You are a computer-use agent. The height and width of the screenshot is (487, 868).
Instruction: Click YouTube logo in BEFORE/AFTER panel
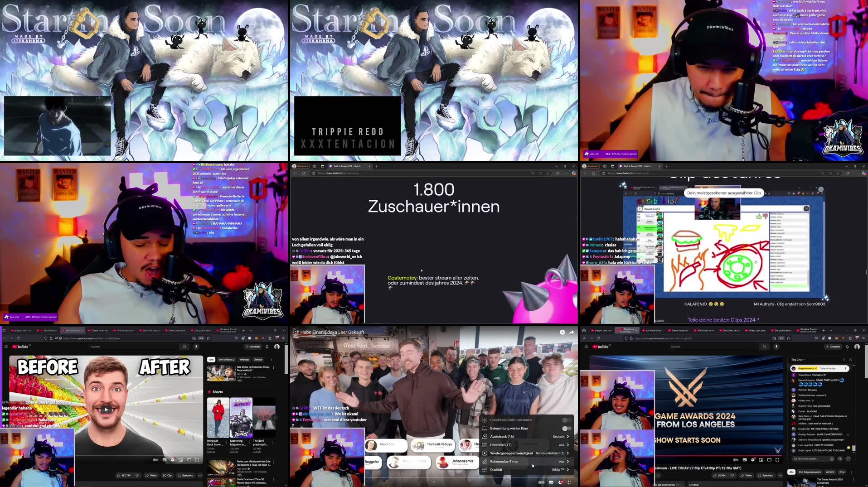[21, 347]
